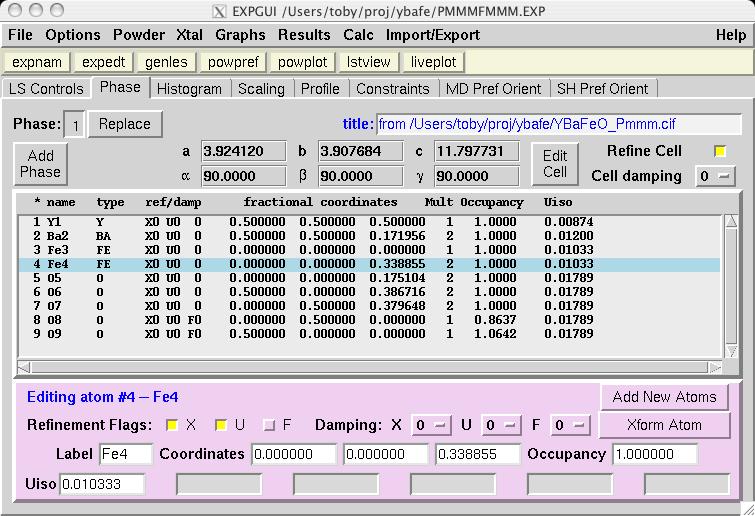
Task: Open the F damping dropdown
Action: 570,425
